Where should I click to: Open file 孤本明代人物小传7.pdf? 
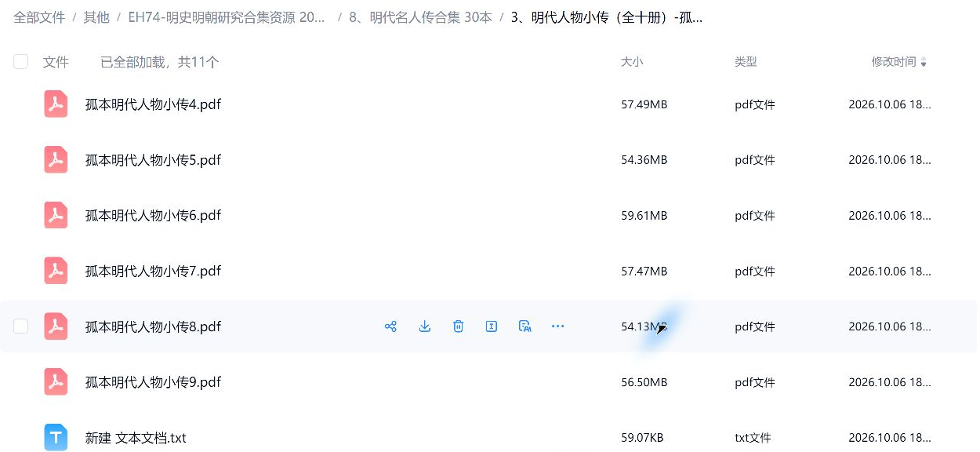tap(153, 272)
